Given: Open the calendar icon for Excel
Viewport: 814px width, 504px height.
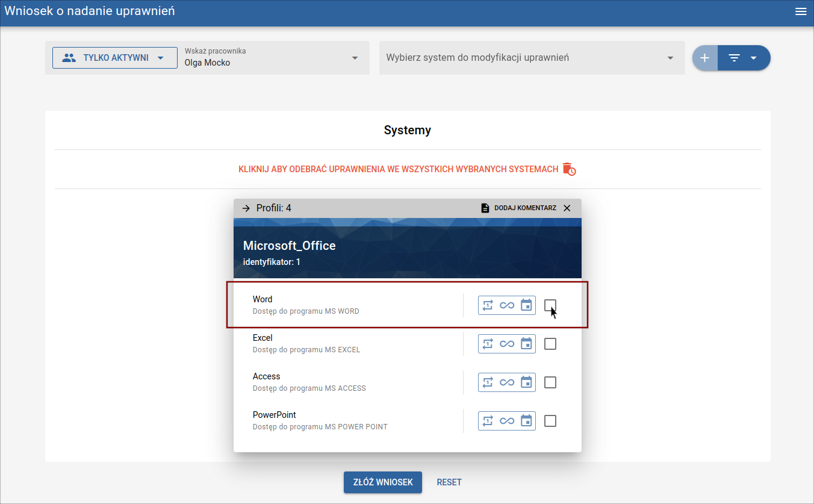Looking at the screenshot, I should tap(526, 344).
